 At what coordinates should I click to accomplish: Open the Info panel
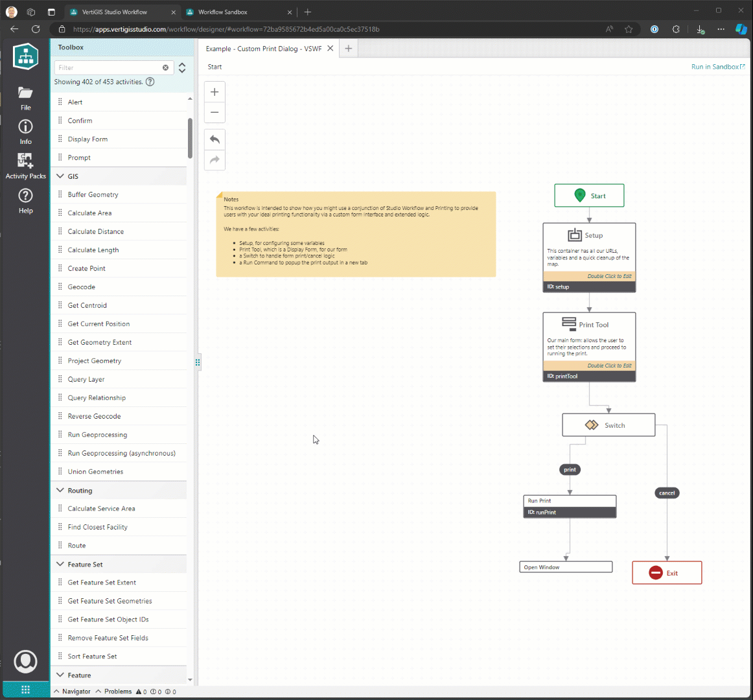pyautogui.click(x=25, y=132)
